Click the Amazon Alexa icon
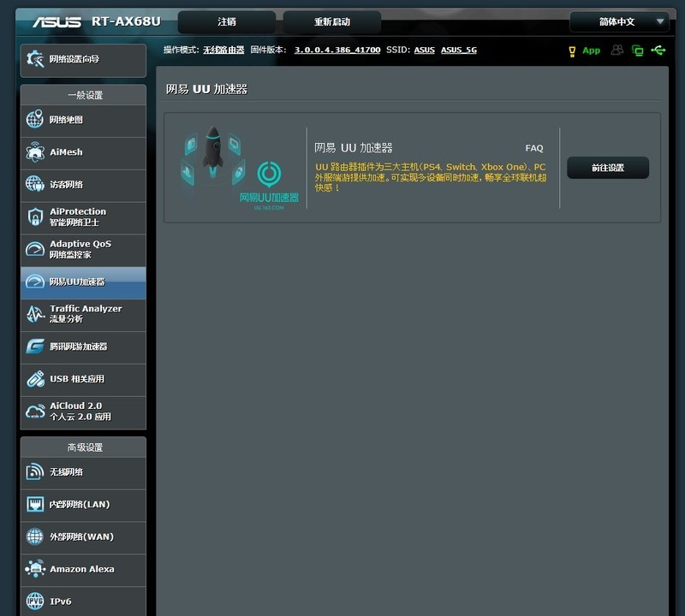The width and height of the screenshot is (685, 616). tap(35, 569)
